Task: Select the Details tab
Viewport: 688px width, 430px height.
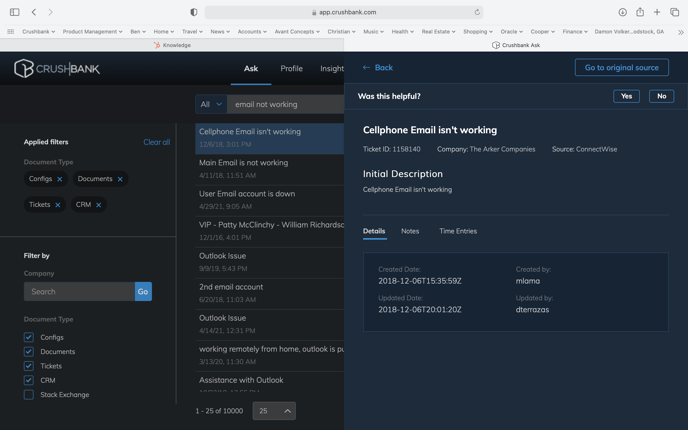Action: 374,231
